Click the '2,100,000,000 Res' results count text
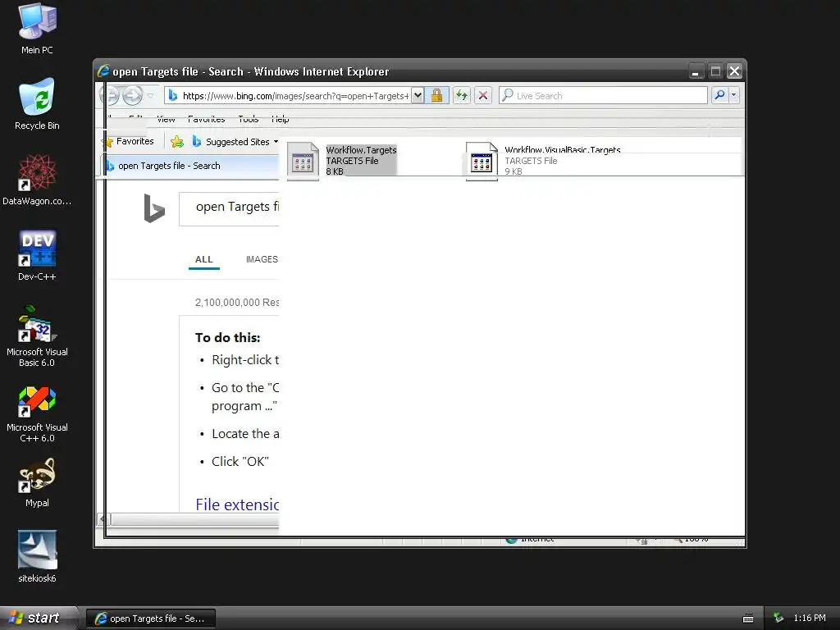This screenshot has height=630, width=840. pos(237,302)
